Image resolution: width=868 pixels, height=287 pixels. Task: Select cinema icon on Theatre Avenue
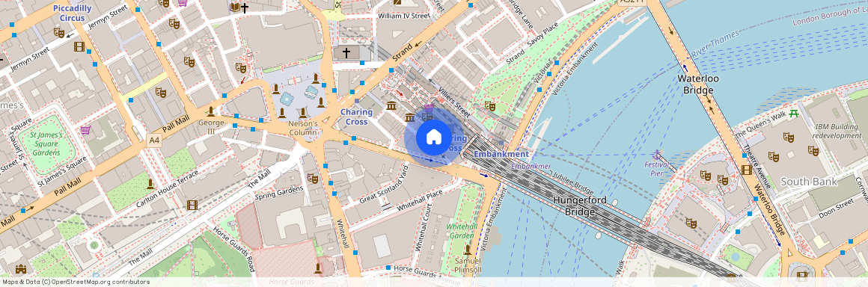pos(746,170)
